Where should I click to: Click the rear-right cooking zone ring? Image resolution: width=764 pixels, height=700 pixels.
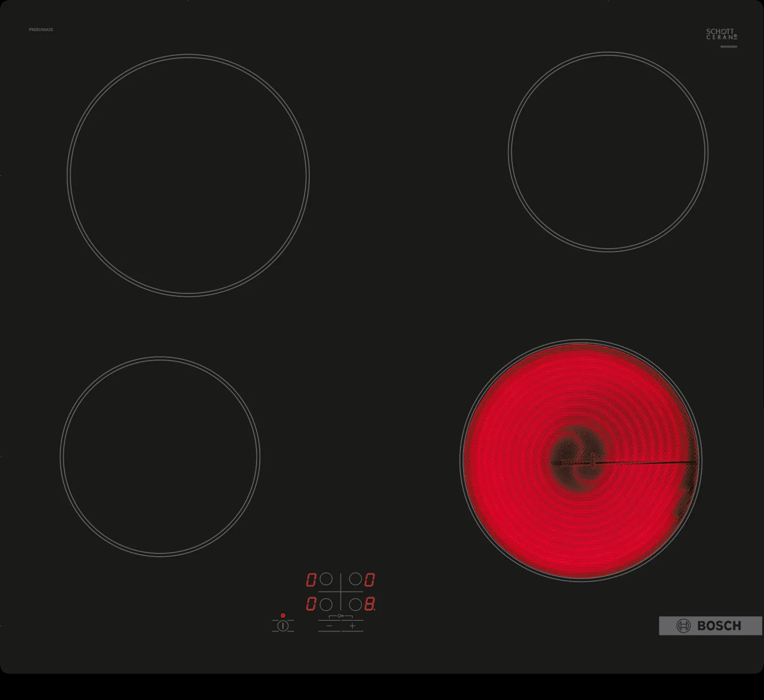608,152
